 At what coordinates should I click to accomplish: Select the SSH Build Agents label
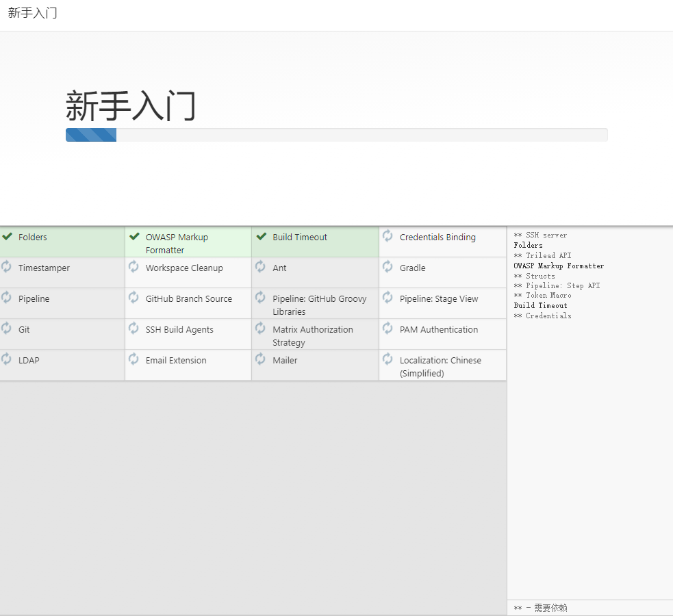179,330
